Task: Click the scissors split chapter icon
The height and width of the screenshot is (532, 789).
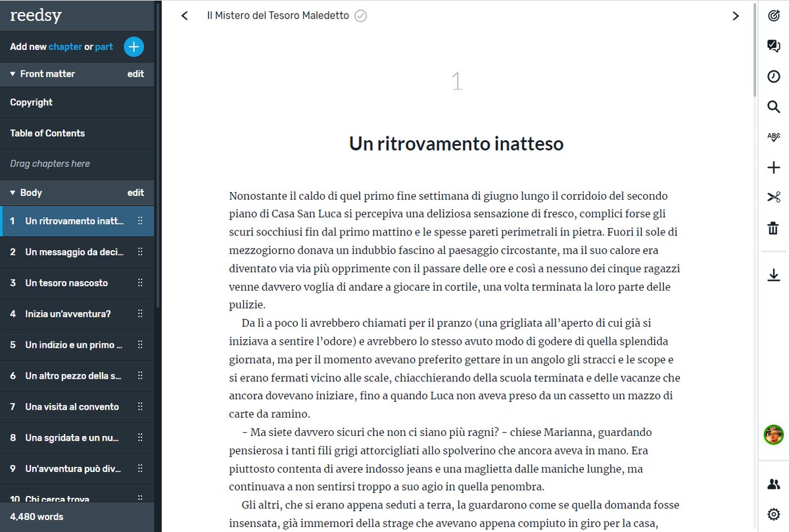Action: click(774, 197)
